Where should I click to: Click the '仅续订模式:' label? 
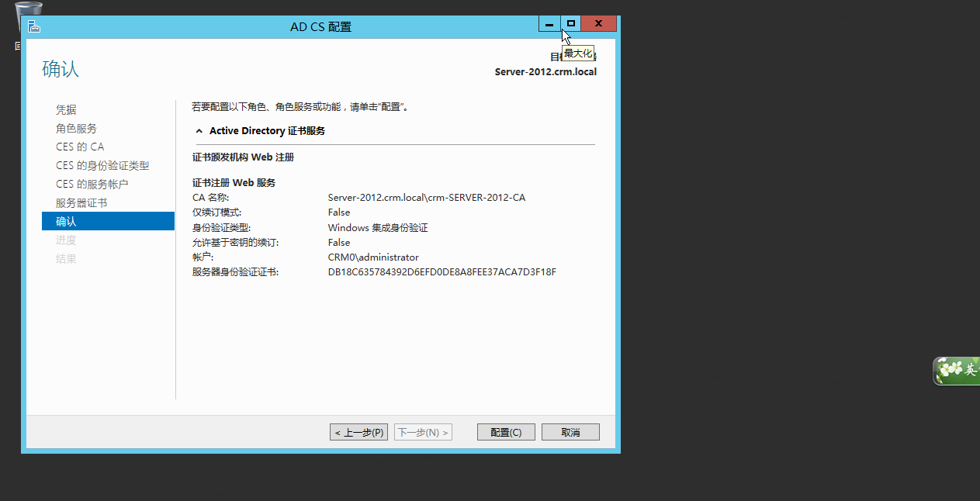(x=216, y=212)
